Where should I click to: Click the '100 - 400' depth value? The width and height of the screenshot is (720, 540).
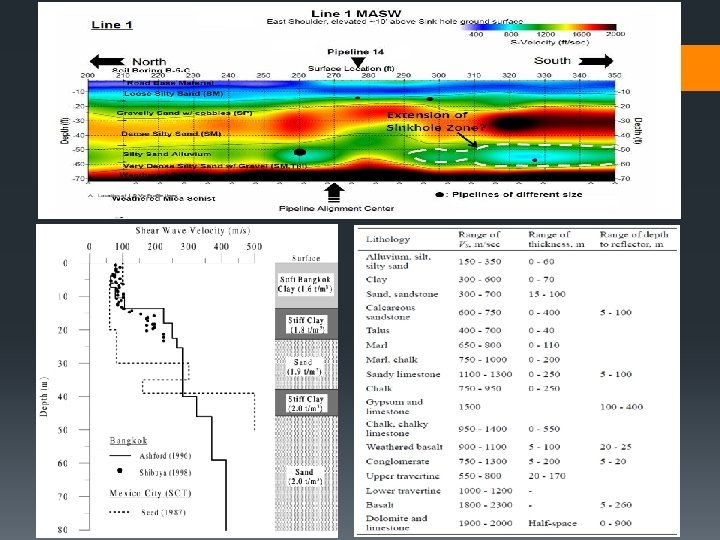click(x=621, y=407)
